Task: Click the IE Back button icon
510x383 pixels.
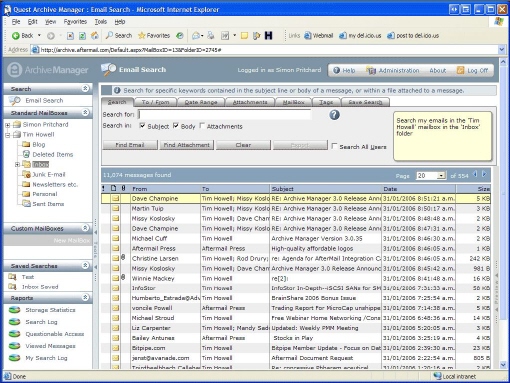Action: pos(16,36)
